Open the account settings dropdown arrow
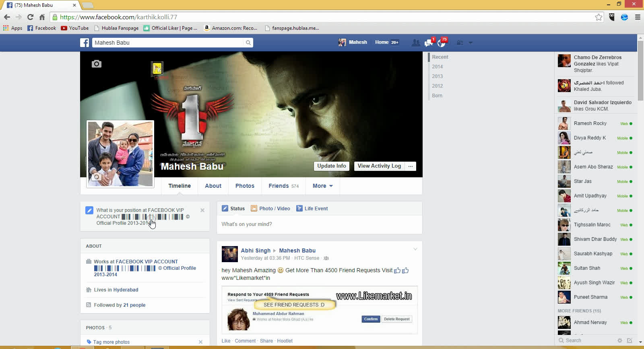 tap(471, 43)
